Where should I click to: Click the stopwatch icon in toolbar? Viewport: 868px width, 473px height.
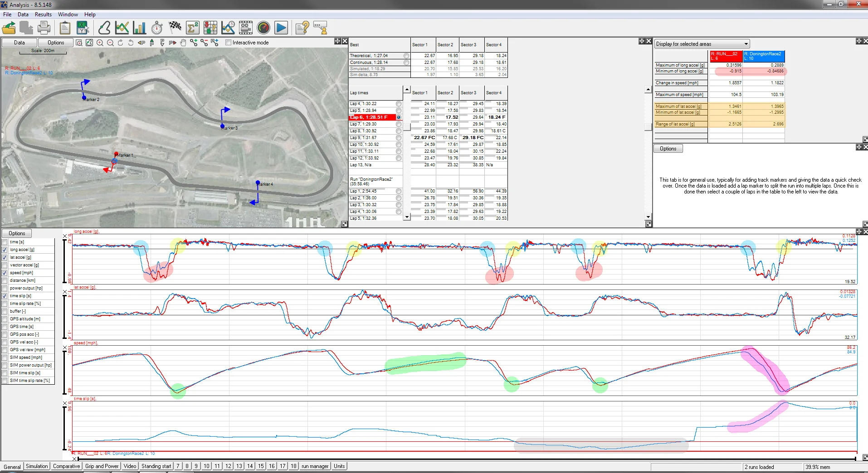coord(157,28)
